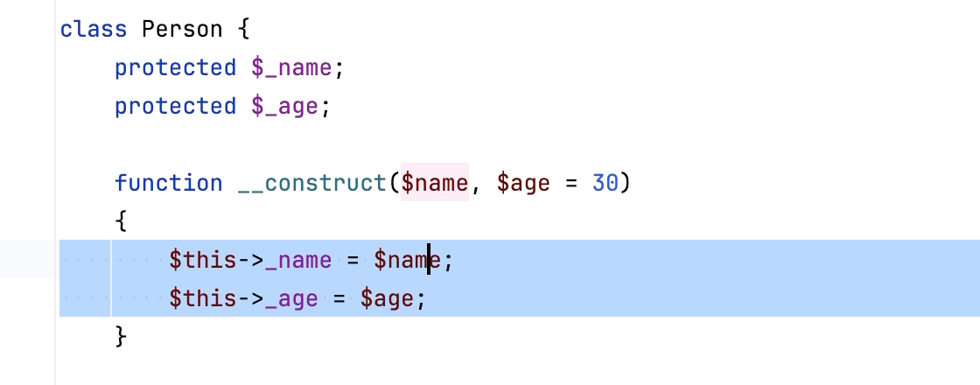
Task: Click $name on the assignment's right side
Action: click(x=408, y=260)
